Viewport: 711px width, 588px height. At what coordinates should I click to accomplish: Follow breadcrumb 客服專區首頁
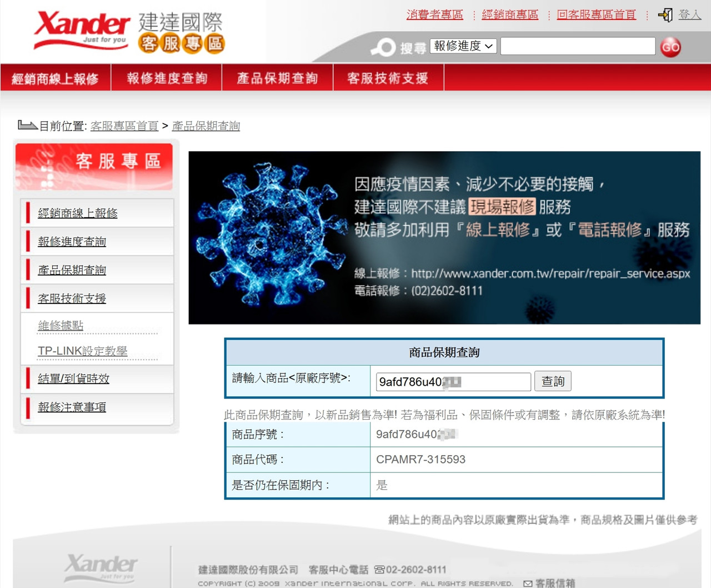point(124,126)
